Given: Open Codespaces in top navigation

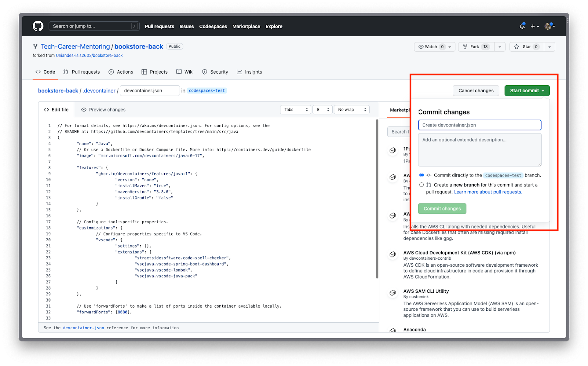Looking at the screenshot, I should 213,26.
